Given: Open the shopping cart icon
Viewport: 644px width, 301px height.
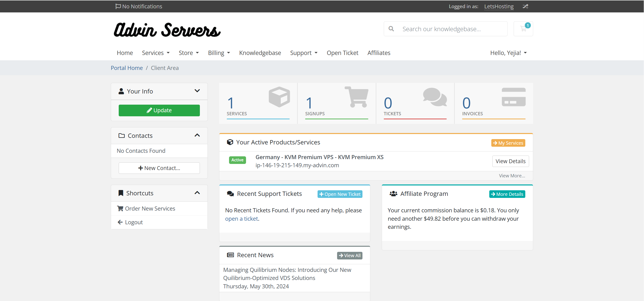Looking at the screenshot, I should 523,29.
